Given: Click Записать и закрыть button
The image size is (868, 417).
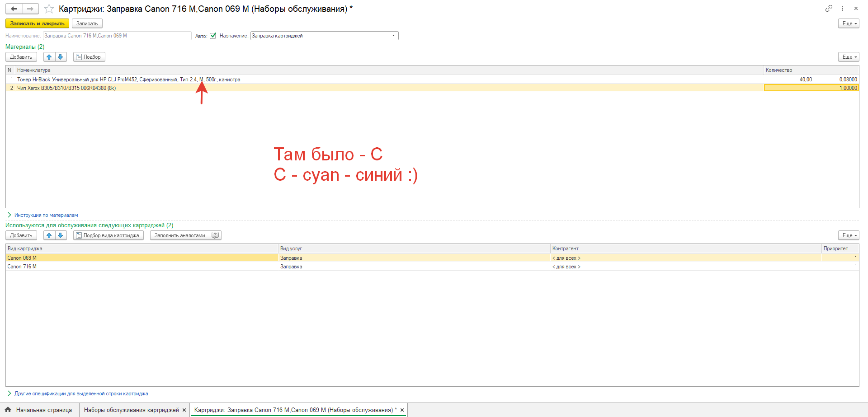Looking at the screenshot, I should click(37, 23).
